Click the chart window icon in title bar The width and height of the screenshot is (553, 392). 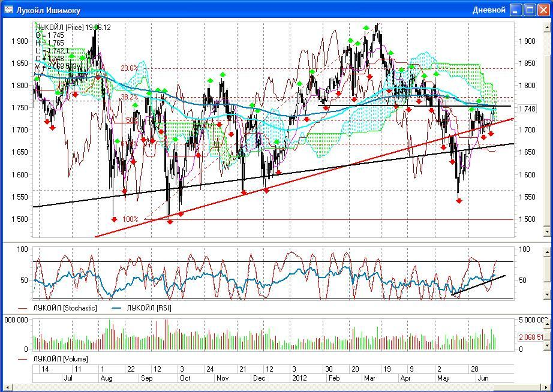pyautogui.click(x=8, y=10)
